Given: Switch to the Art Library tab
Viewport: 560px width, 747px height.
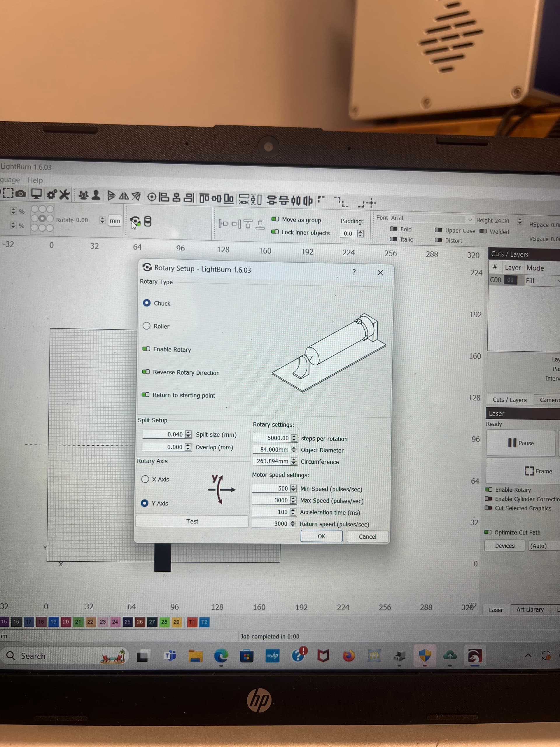Looking at the screenshot, I should [x=530, y=610].
